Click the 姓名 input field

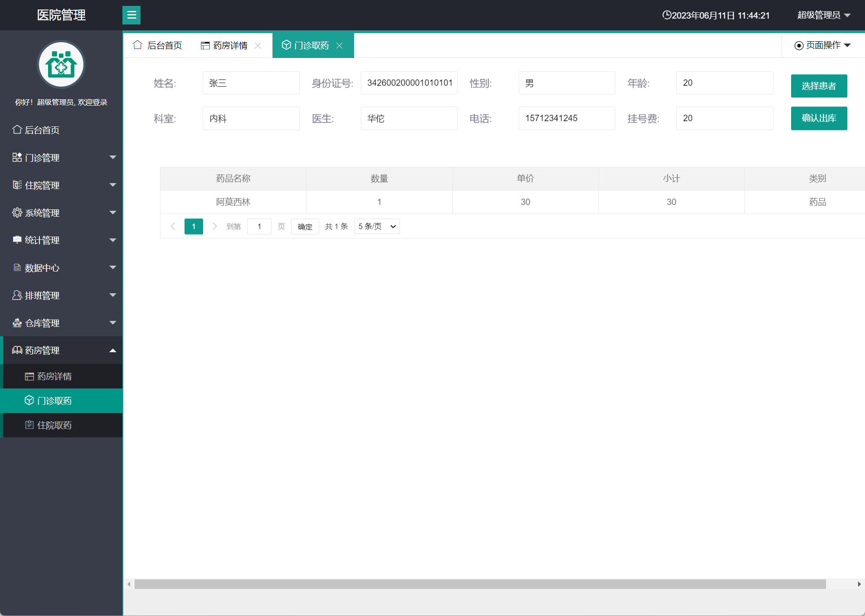click(x=251, y=83)
